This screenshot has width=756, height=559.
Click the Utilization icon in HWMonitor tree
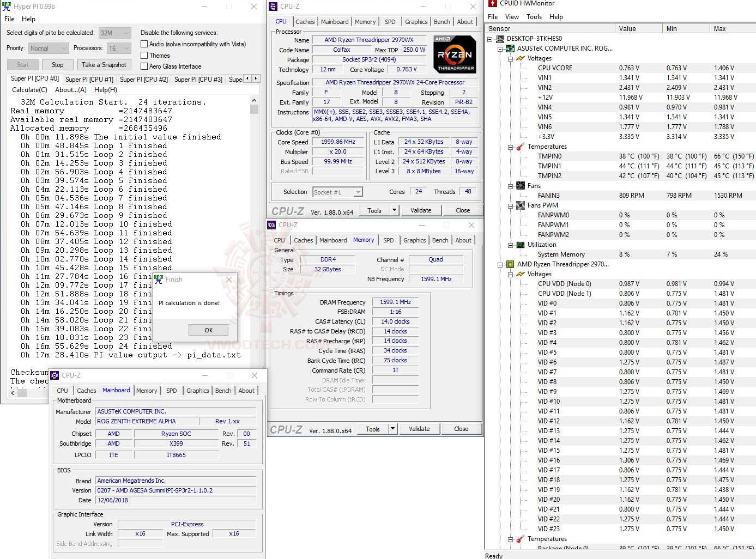pyautogui.click(x=521, y=245)
